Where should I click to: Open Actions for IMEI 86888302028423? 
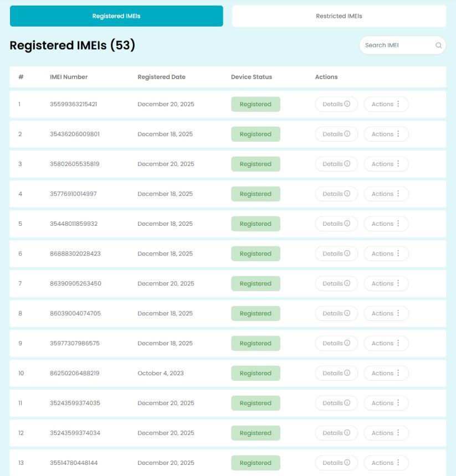[x=386, y=253]
